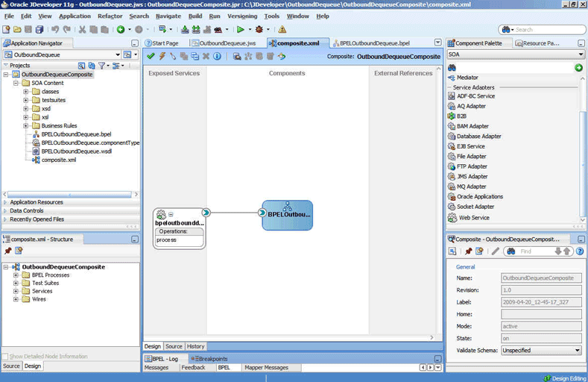The width and height of the screenshot is (588, 382).
Task: Open the Tools menu
Action: (x=271, y=16)
